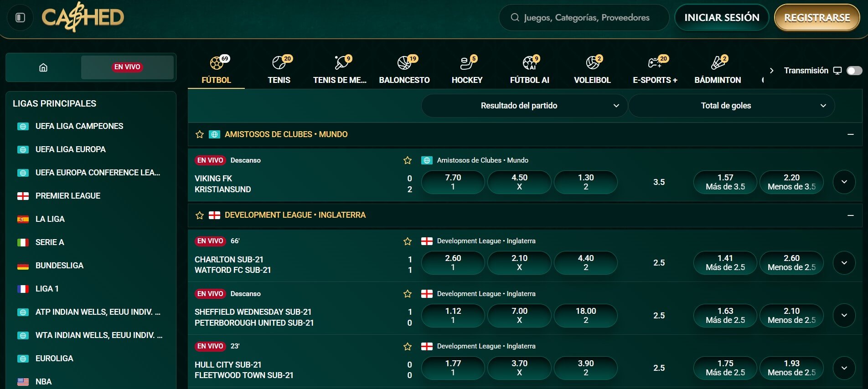Click the Serie A Italy flag icon
The height and width of the screenshot is (389, 868).
click(23, 242)
